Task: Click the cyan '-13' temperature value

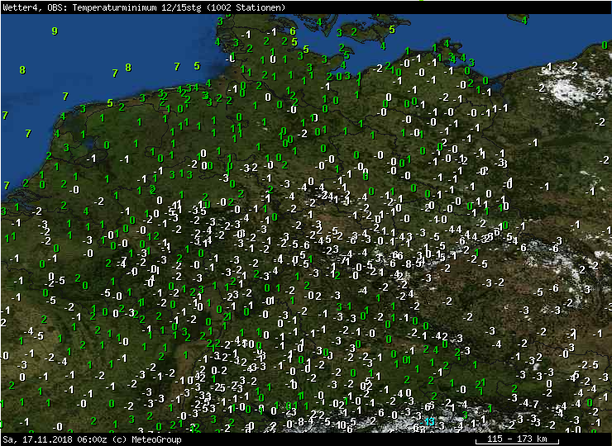Action: click(x=428, y=422)
